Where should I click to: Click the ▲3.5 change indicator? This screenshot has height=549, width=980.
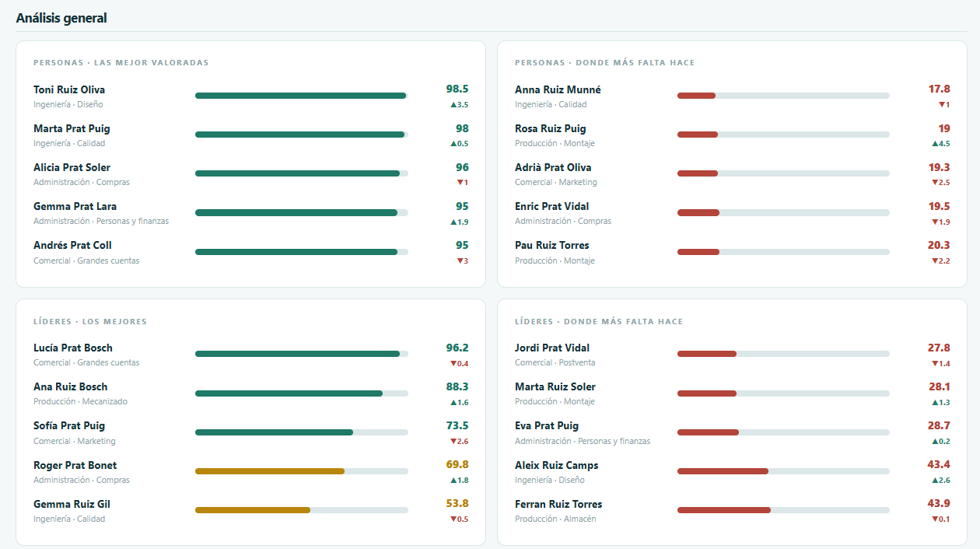click(460, 105)
